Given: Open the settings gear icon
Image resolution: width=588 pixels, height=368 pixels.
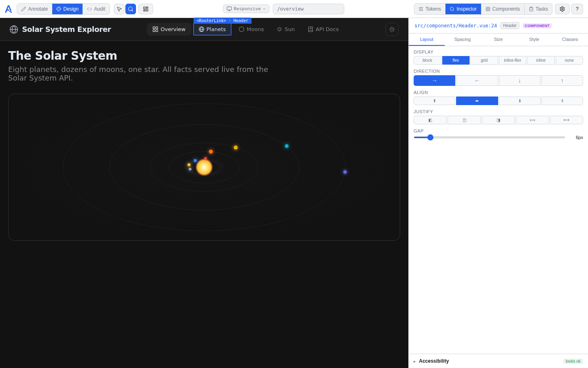Looking at the screenshot, I should point(562,9).
